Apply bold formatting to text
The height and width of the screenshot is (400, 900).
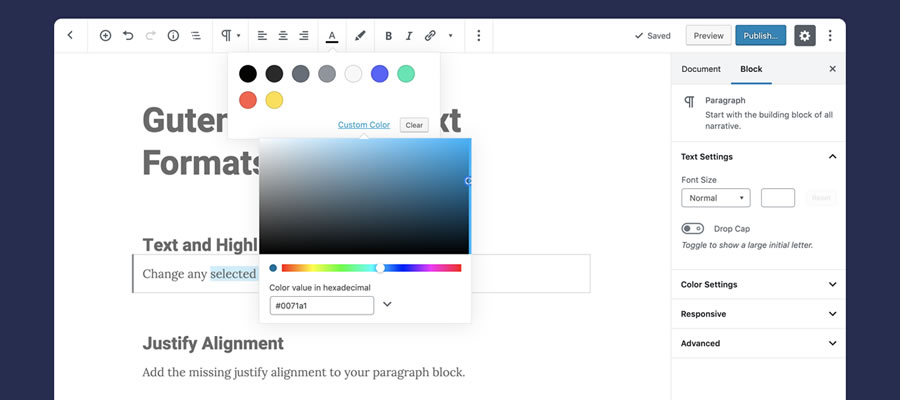click(388, 35)
